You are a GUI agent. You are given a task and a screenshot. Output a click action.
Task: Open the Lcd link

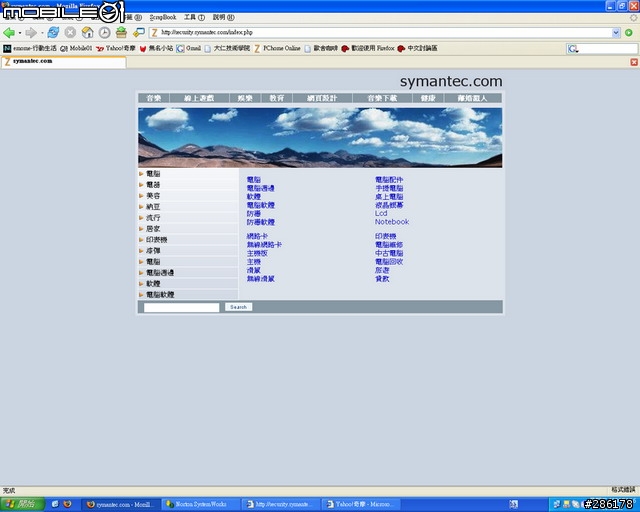tap(381, 213)
